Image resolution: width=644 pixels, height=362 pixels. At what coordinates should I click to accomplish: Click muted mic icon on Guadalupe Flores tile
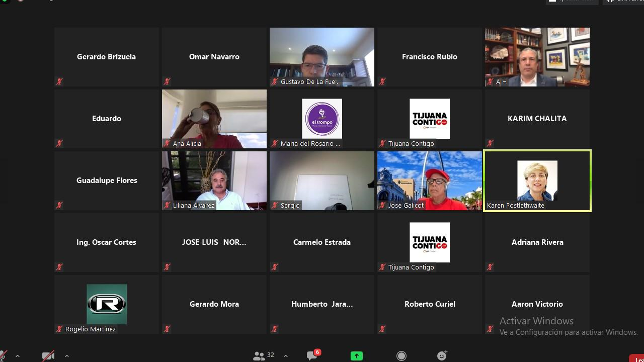tap(59, 205)
